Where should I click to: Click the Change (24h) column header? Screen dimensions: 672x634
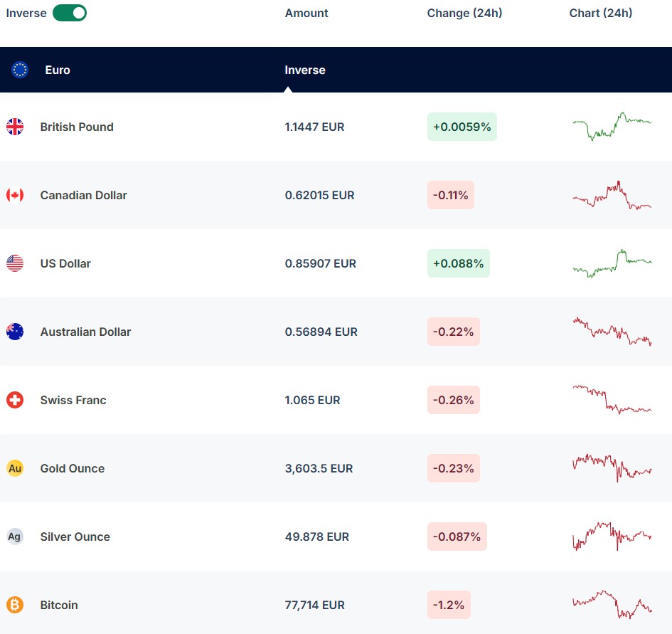tap(464, 13)
